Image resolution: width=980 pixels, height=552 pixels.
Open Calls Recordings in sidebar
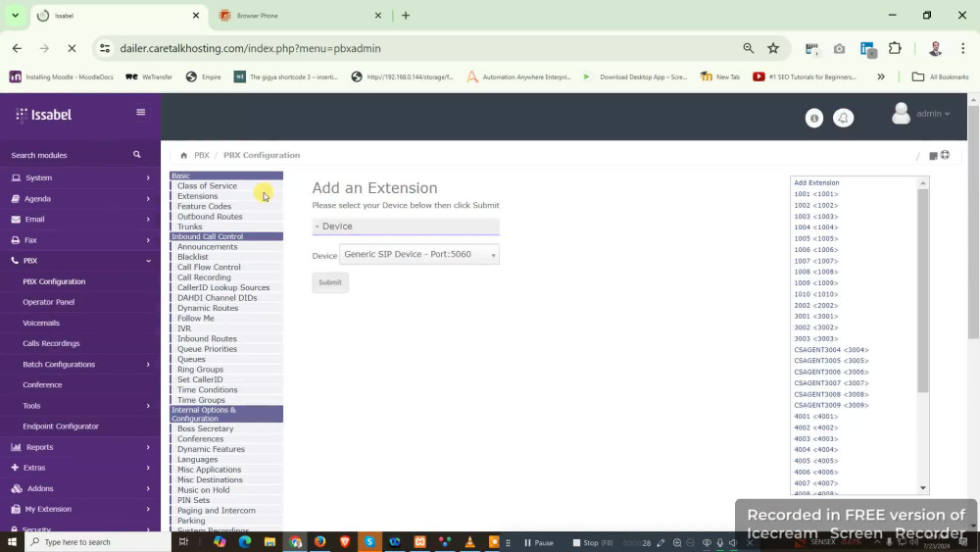(51, 343)
